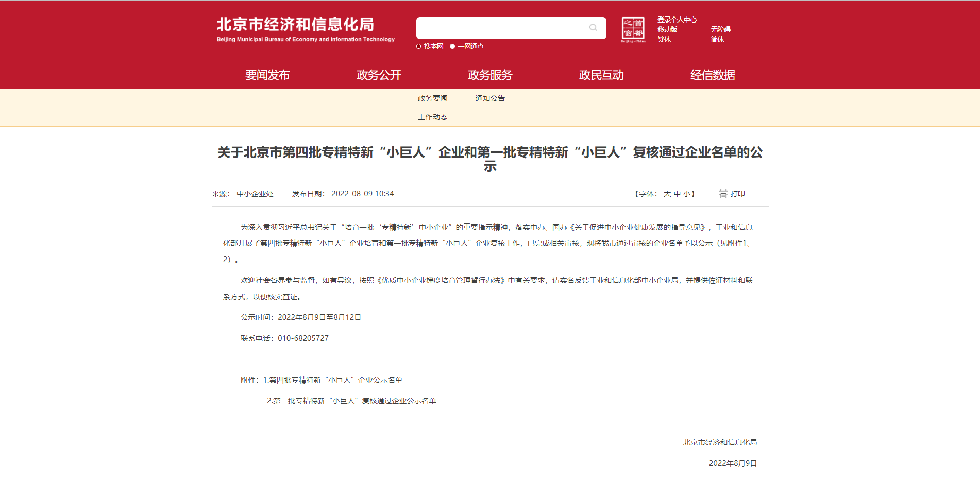Image resolution: width=980 pixels, height=483 pixels.
Task: Select 通知公告 in the dropdown submenu
Action: [x=489, y=98]
